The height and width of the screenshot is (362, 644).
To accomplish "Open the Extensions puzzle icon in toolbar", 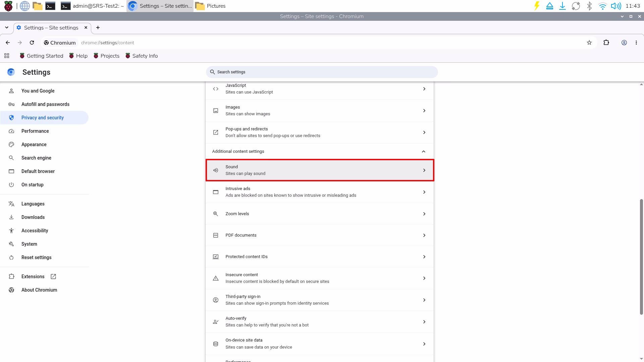I will 606,43.
